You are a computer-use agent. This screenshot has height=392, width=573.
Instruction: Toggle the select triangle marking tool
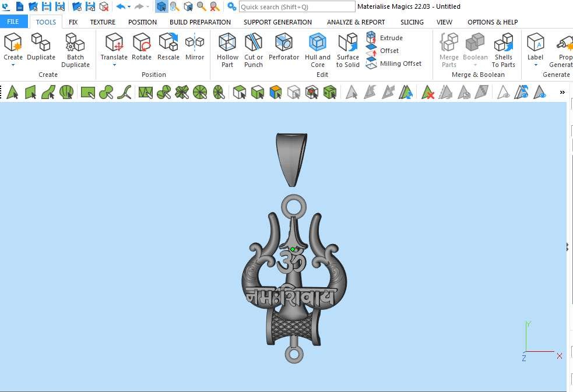(x=13, y=92)
